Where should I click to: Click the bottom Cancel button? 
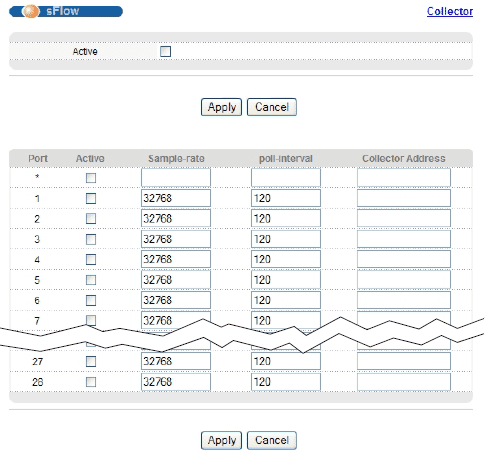[x=272, y=440]
